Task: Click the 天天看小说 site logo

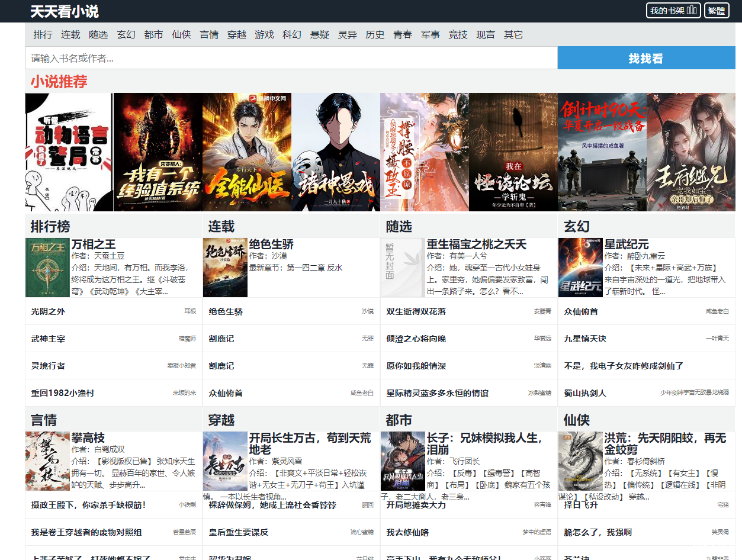Action: (65, 11)
